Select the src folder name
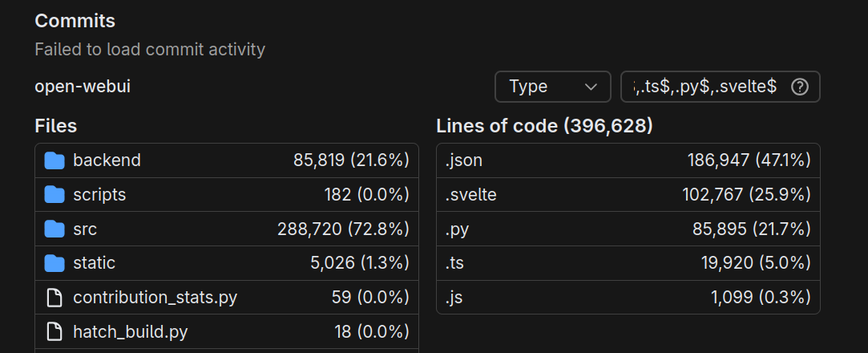This screenshot has width=868, height=353. 85,229
